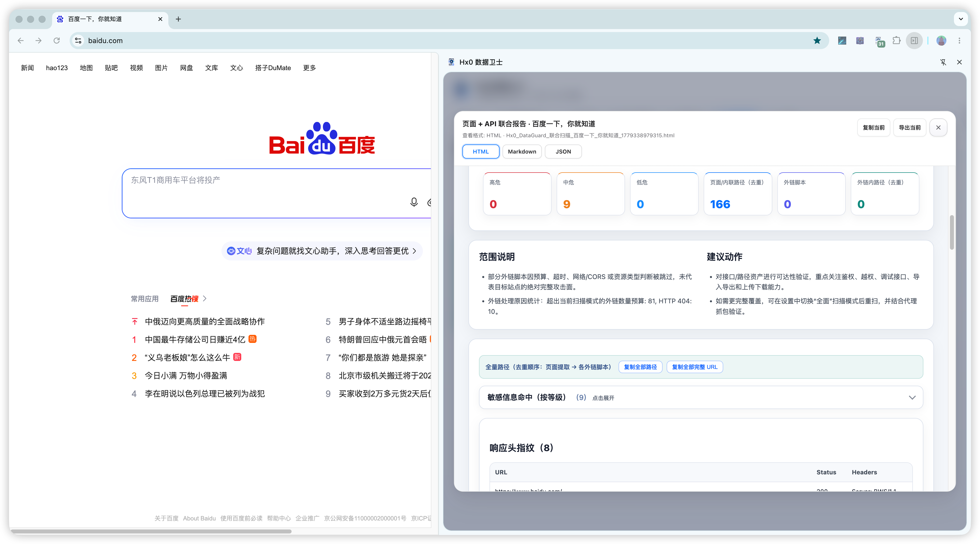This screenshot has width=980, height=544.
Task: Click 复制全部完整 URL button
Action: (x=695, y=367)
